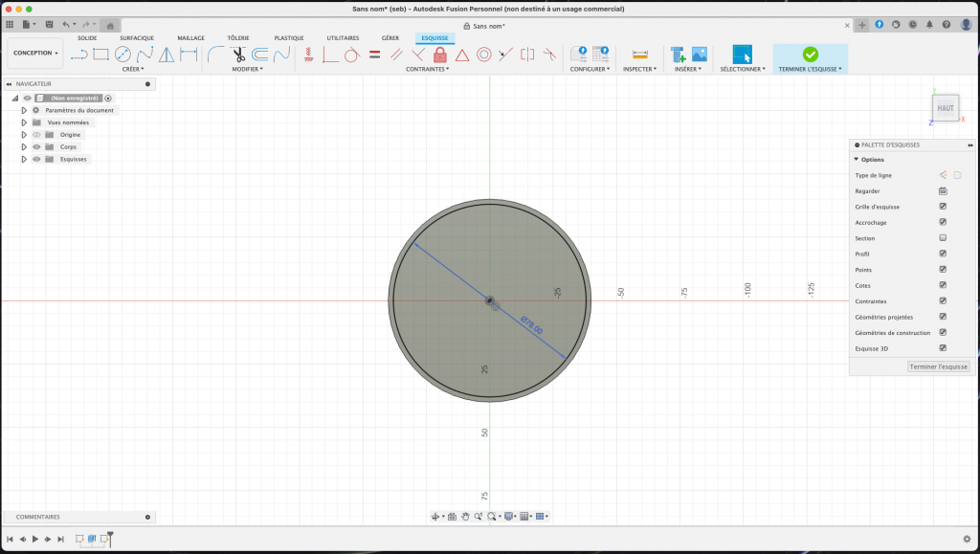Uncheck the Grille d'esquisse checkbox
Image resolution: width=980 pixels, height=554 pixels.
click(x=943, y=207)
